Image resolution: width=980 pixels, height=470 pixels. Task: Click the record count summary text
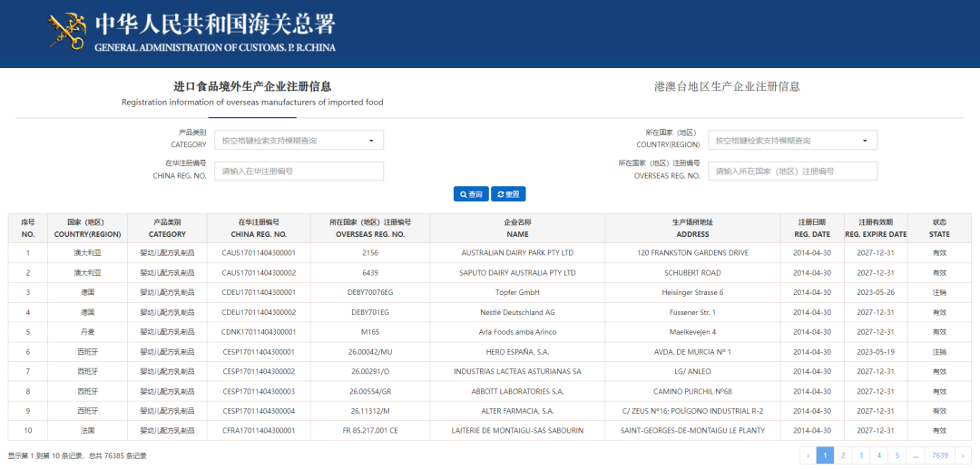(77, 456)
